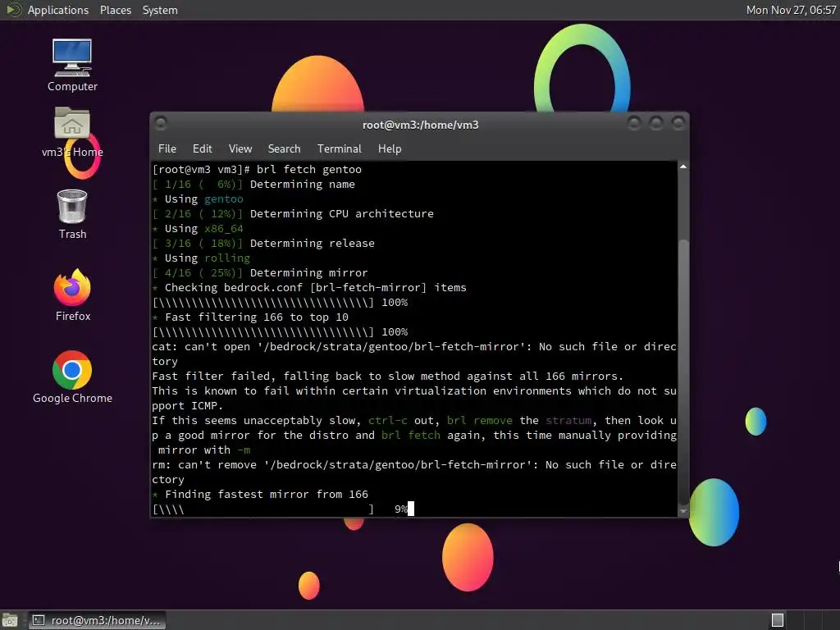The image size is (840, 630).
Task: Click the 'Determining name' line
Action: 303,185
